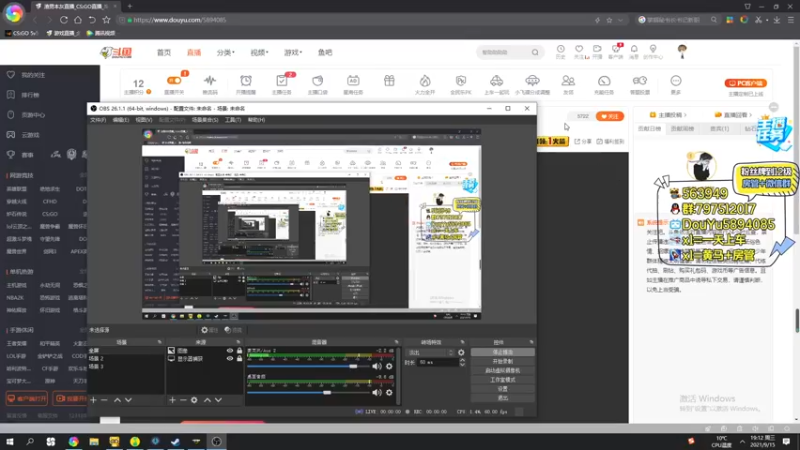Screen dimensions: 800x450
Task: Click the source filters button below the preview
Action: pos(233,330)
